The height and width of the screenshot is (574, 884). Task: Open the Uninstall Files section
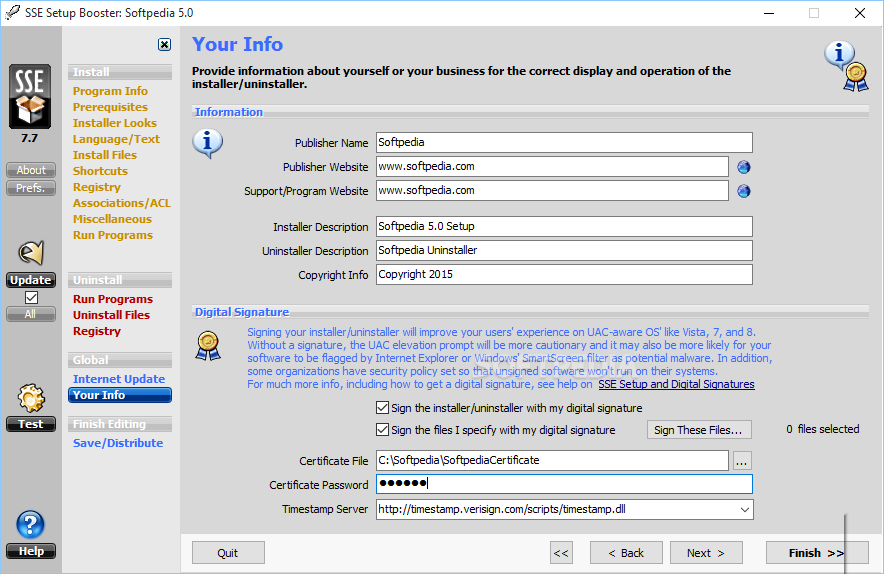coord(111,315)
